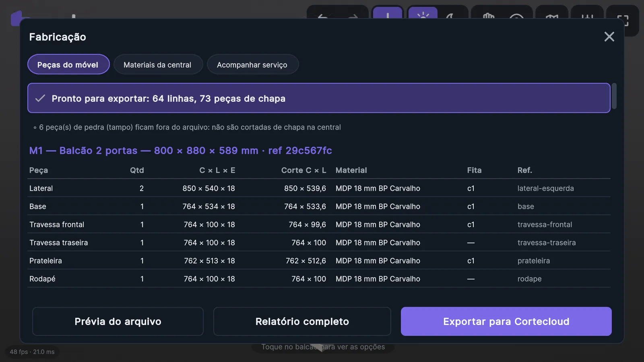644x362 pixels.
Task: Open Prévia do arquivo
Action: coord(118,321)
